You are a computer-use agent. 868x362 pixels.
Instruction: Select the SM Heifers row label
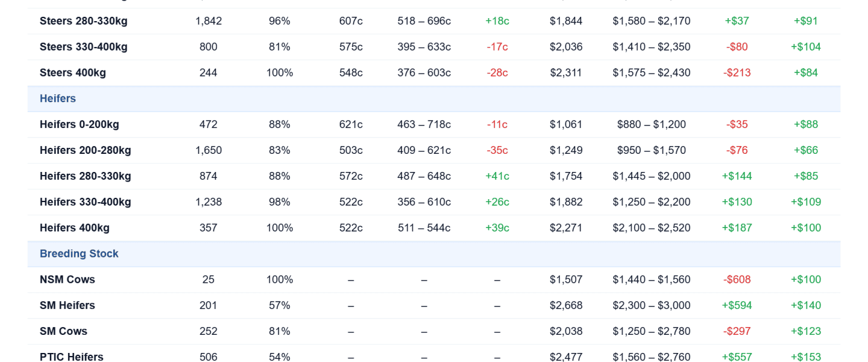point(68,306)
